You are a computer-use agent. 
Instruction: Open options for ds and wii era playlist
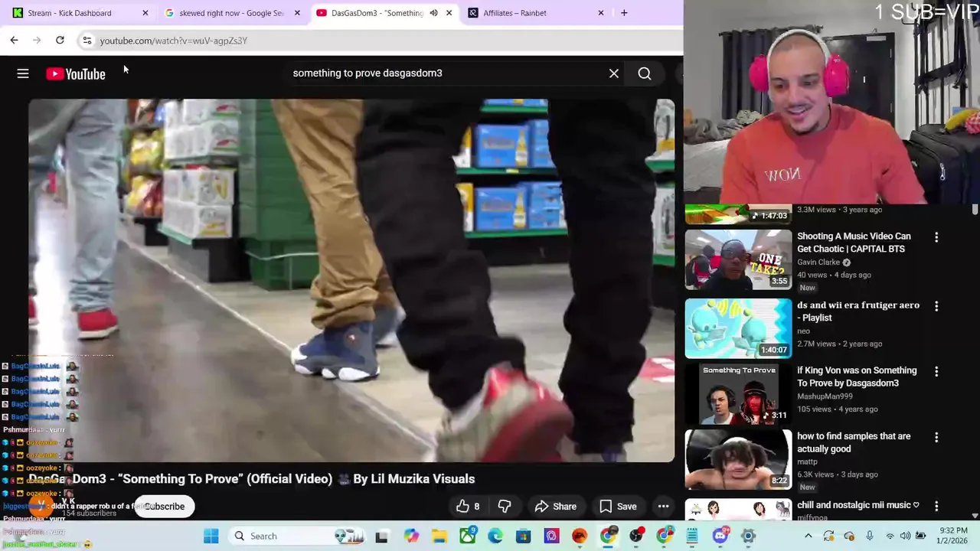coord(936,306)
